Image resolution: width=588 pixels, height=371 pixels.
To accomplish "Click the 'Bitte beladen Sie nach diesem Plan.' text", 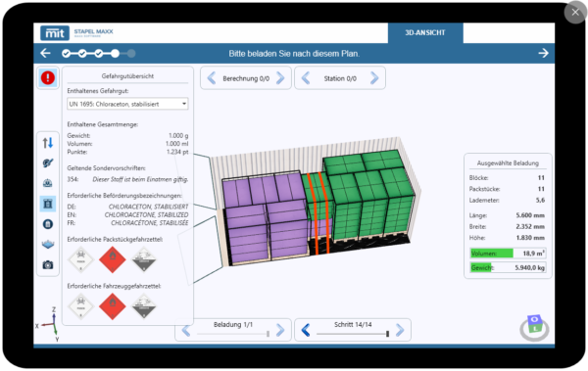I will pyautogui.click(x=294, y=54).
